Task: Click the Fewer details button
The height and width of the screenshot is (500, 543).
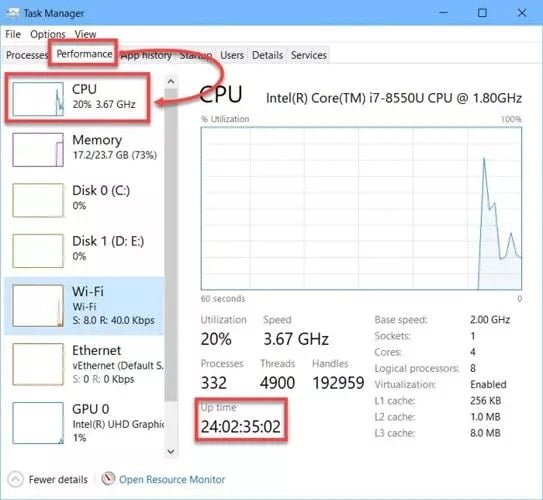Action: click(48, 480)
